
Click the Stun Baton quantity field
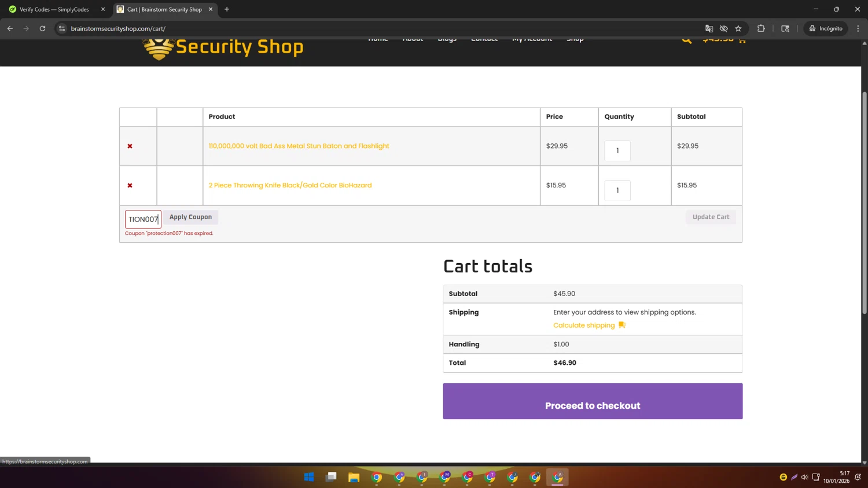coord(617,150)
